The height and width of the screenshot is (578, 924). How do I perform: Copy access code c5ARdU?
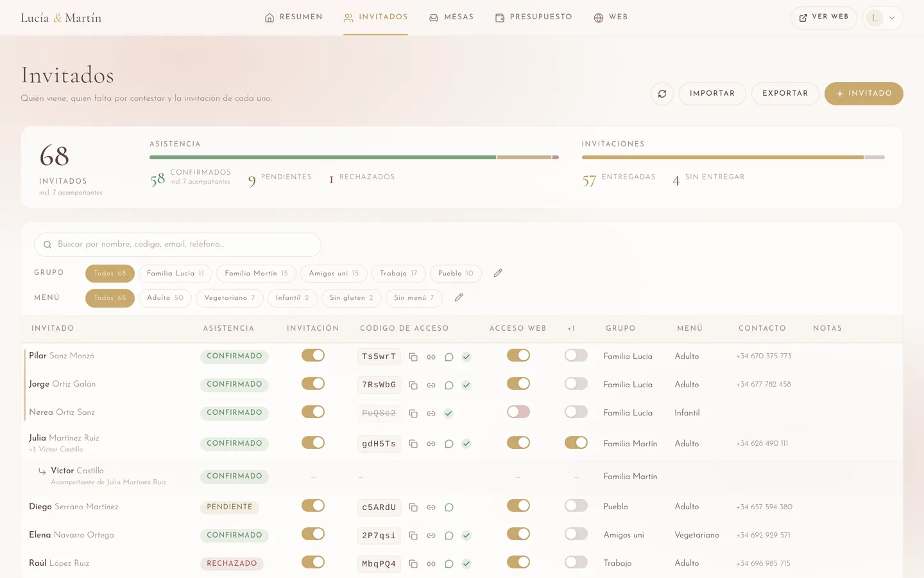pyautogui.click(x=413, y=507)
